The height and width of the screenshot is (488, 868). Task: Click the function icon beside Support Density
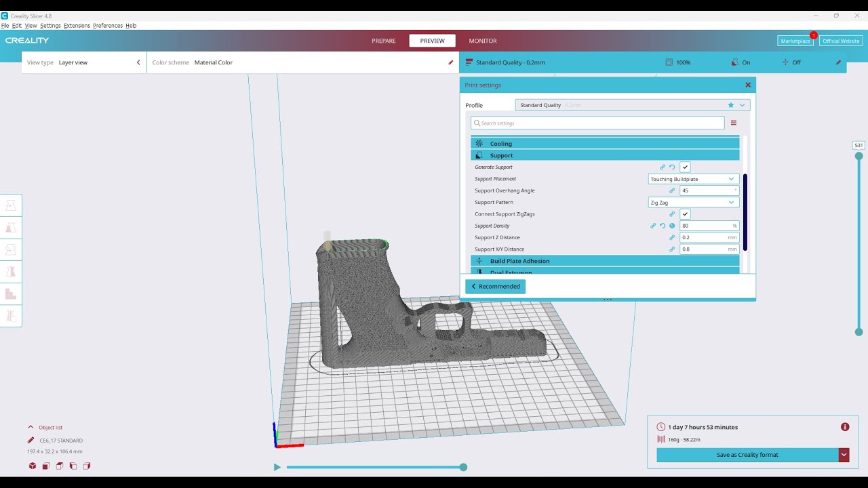click(672, 226)
